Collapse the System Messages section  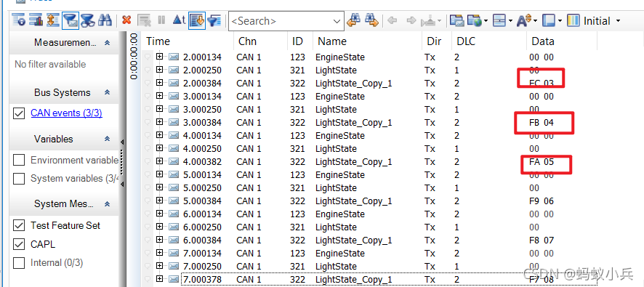(107, 203)
